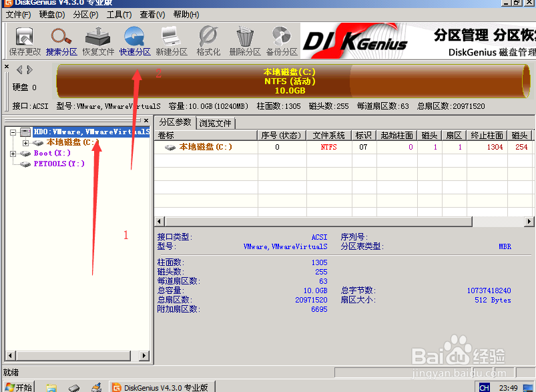The height and width of the screenshot is (392, 536).
Task: Click the MBR partition table type value
Action: click(x=505, y=246)
